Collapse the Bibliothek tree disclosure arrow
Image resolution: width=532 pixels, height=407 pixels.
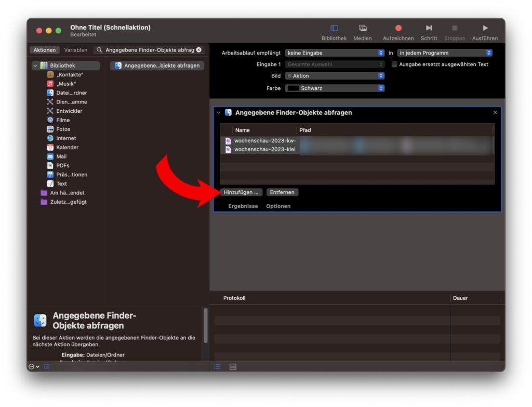(x=35, y=66)
